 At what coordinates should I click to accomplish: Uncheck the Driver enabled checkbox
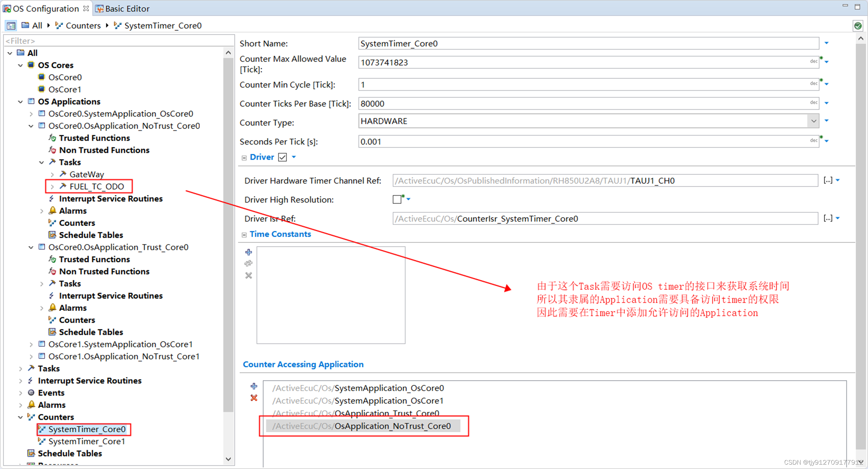coord(283,157)
